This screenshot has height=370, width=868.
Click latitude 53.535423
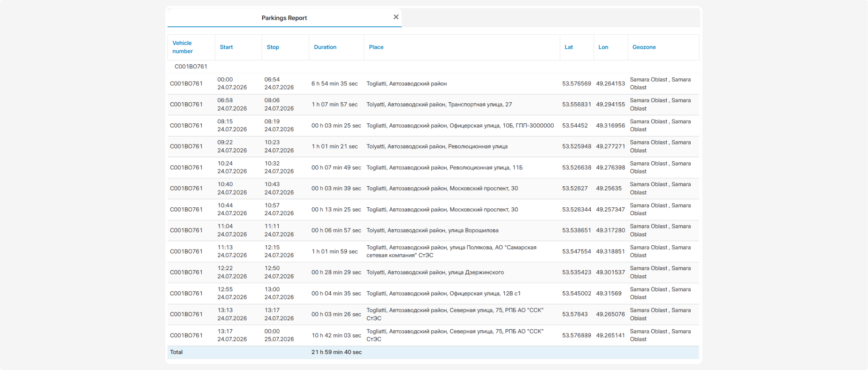577,272
